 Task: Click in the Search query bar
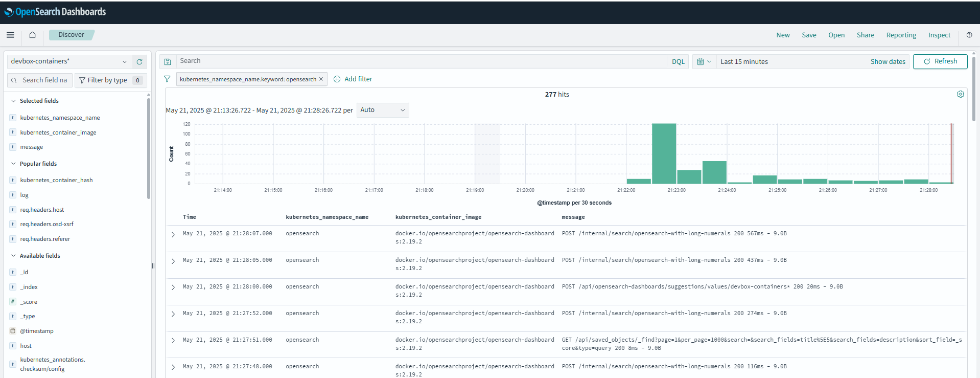pyautogui.click(x=421, y=61)
